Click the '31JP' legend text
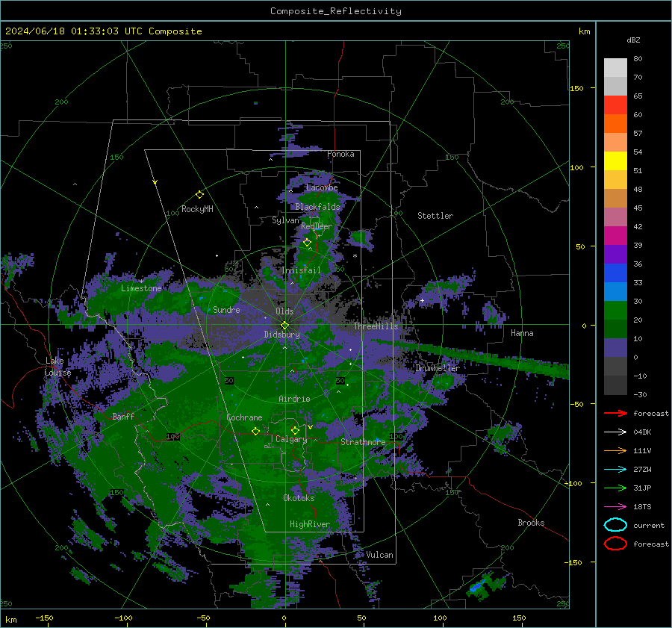This screenshot has height=628, width=672. [x=642, y=488]
